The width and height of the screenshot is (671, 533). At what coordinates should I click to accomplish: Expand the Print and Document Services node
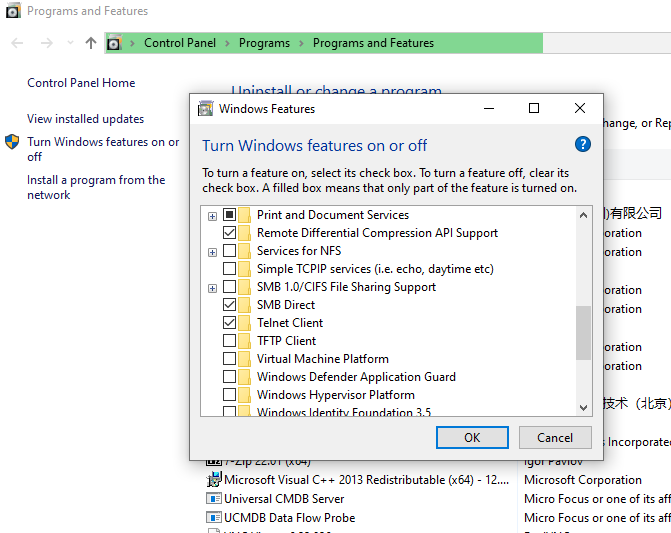click(212, 216)
